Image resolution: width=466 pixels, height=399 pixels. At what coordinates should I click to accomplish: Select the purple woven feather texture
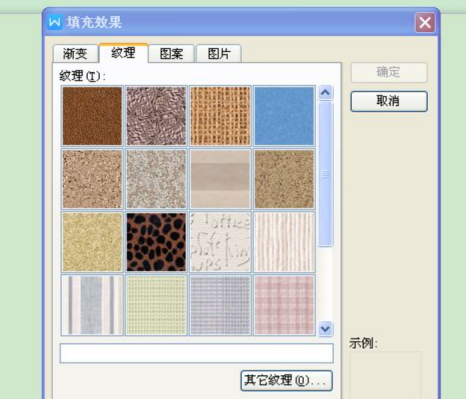(156, 116)
